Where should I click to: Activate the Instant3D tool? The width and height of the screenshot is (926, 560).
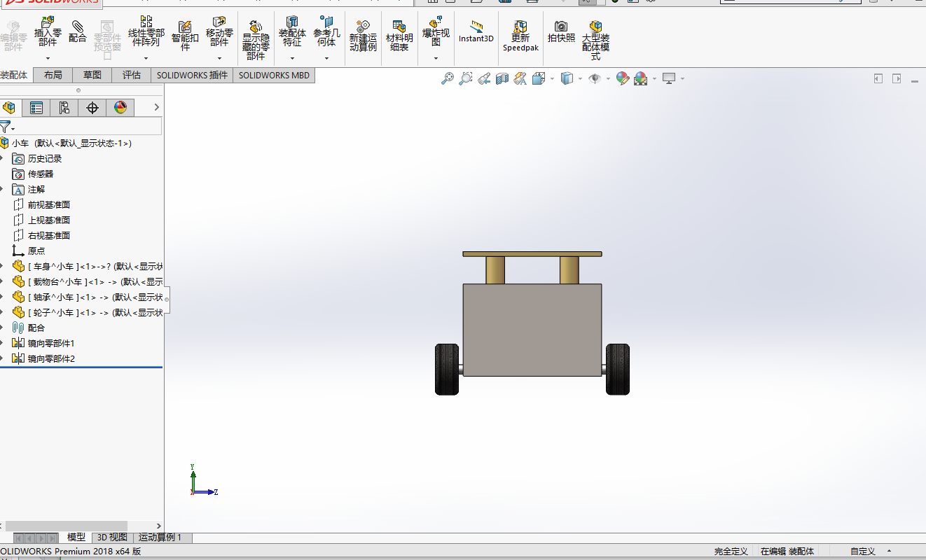pos(476,31)
